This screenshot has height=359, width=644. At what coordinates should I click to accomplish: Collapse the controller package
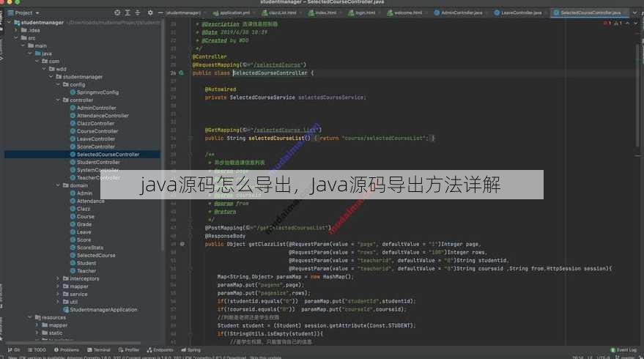58,100
